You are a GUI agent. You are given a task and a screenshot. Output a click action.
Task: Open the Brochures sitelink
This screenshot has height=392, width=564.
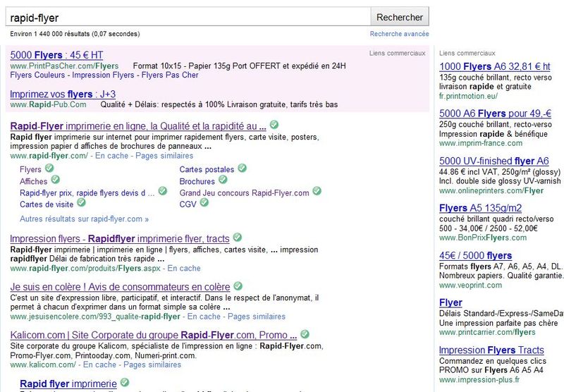197,181
